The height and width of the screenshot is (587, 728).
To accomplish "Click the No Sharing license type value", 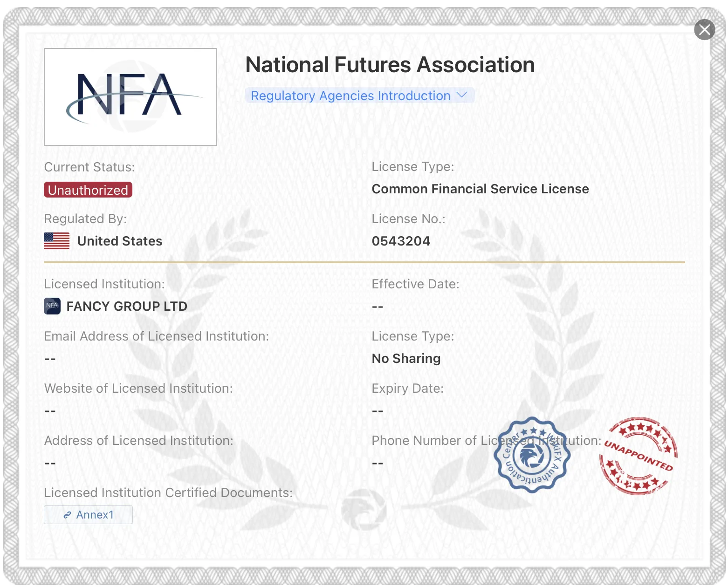I will coord(406,358).
